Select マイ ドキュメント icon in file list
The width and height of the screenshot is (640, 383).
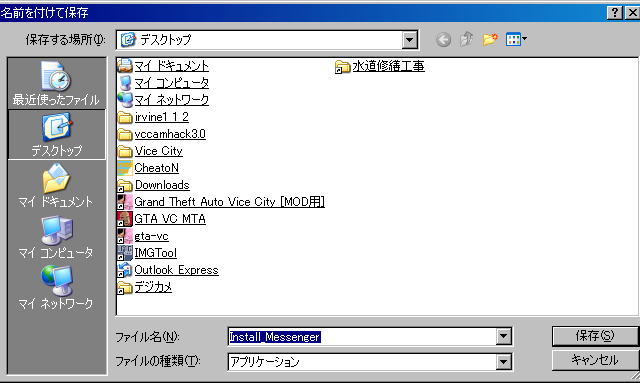point(125,66)
